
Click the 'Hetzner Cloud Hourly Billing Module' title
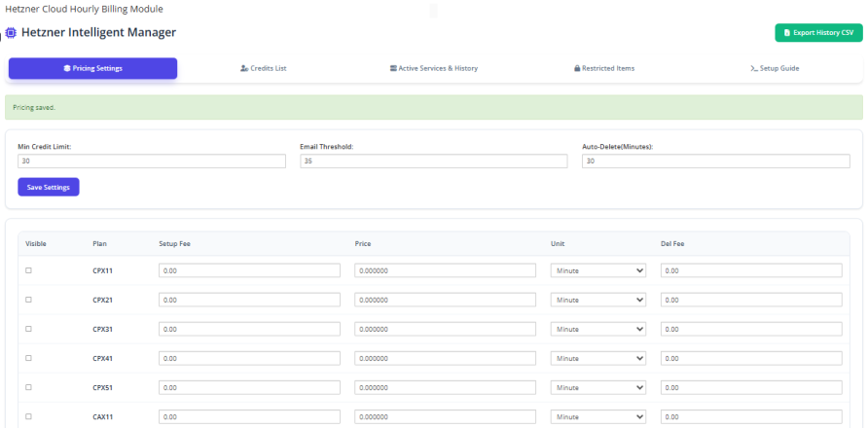(x=84, y=9)
